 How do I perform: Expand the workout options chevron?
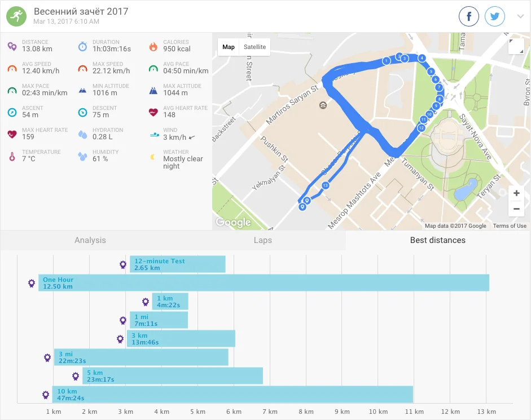point(520,16)
